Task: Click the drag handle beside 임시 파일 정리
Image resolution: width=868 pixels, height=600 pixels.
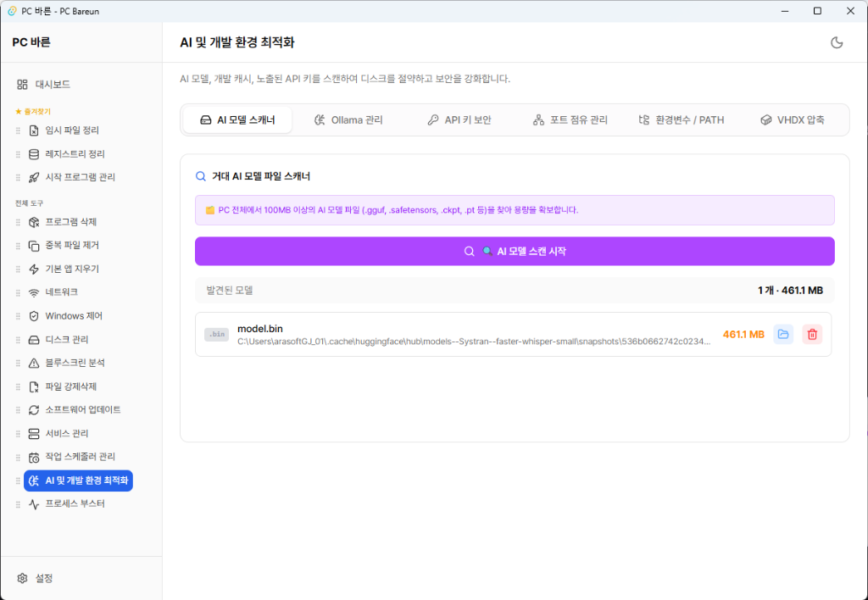Action: [18, 131]
